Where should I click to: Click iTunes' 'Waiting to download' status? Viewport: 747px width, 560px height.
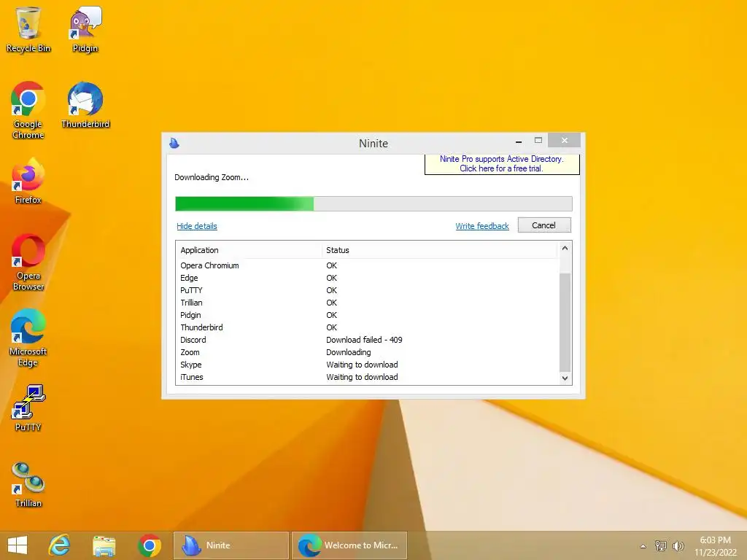362,377
